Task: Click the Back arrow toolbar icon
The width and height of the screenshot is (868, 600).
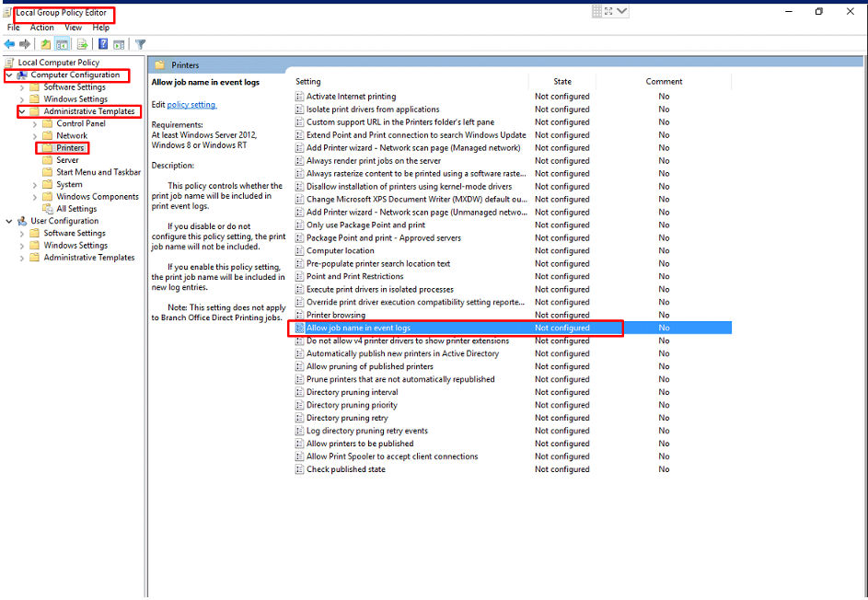Action: tap(9, 44)
